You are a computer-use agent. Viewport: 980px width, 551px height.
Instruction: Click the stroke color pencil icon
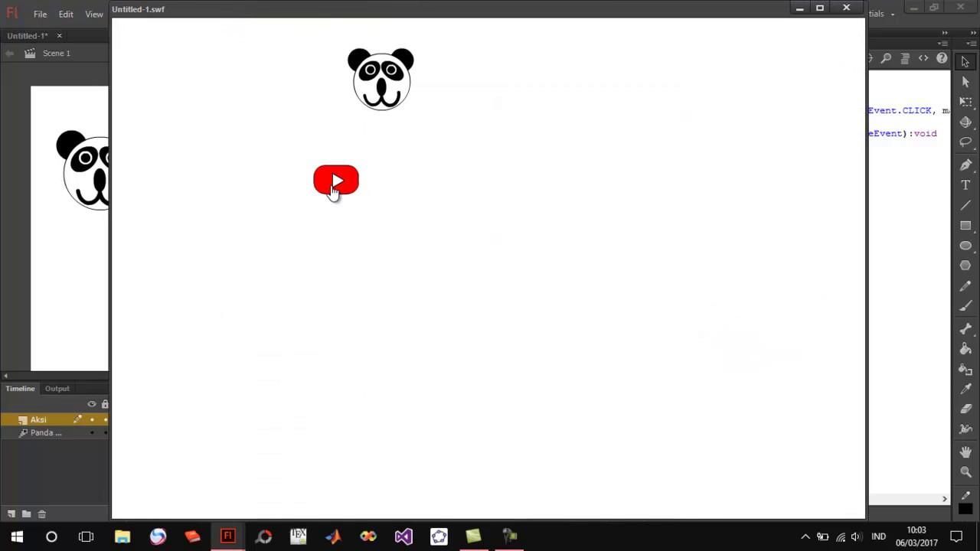click(965, 495)
